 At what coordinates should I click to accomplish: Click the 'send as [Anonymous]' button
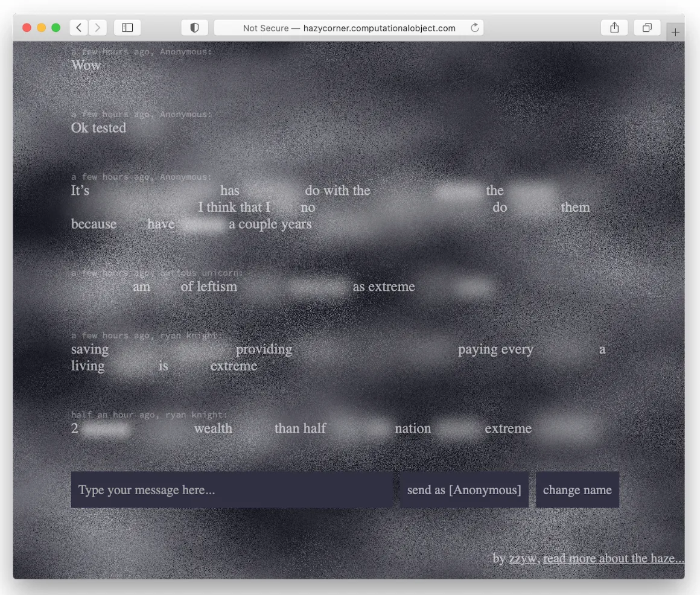click(464, 489)
